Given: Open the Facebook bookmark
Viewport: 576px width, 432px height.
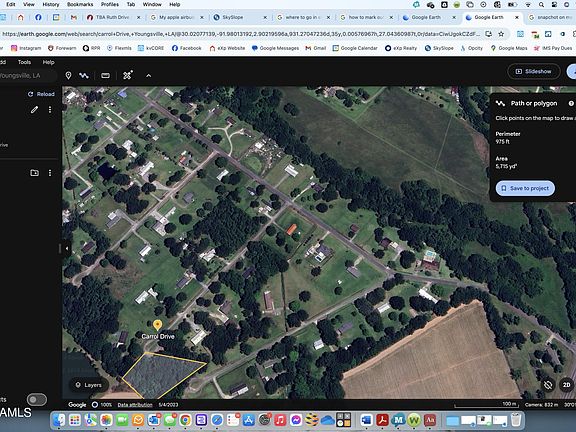Looking at the screenshot, I should 187,48.
